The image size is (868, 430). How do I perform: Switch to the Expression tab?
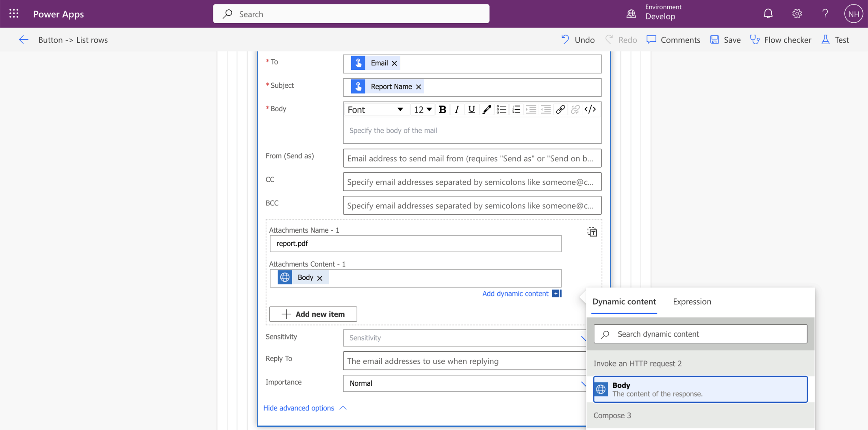[x=692, y=301]
